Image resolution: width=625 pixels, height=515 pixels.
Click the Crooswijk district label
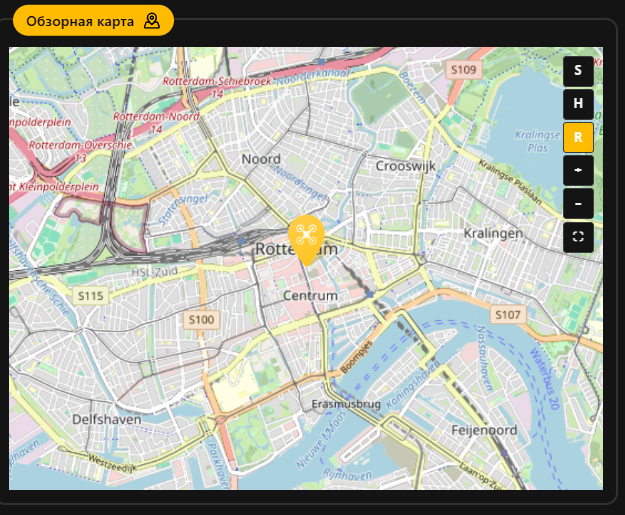405,166
